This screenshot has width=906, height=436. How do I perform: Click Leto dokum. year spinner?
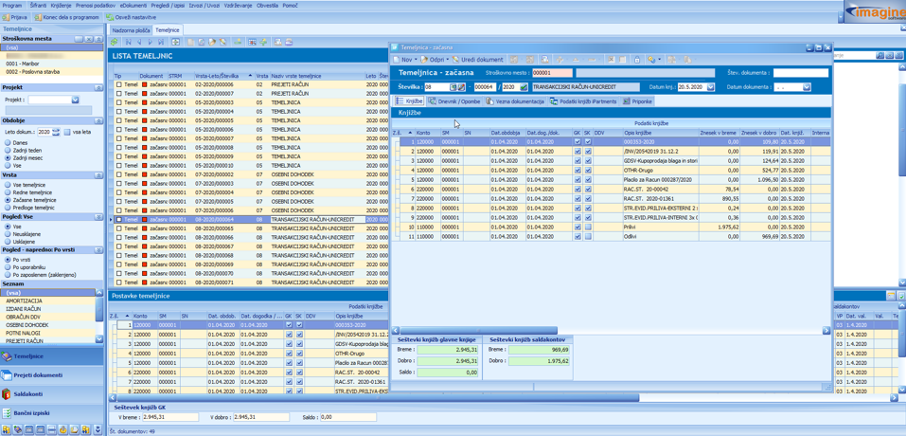(56, 132)
